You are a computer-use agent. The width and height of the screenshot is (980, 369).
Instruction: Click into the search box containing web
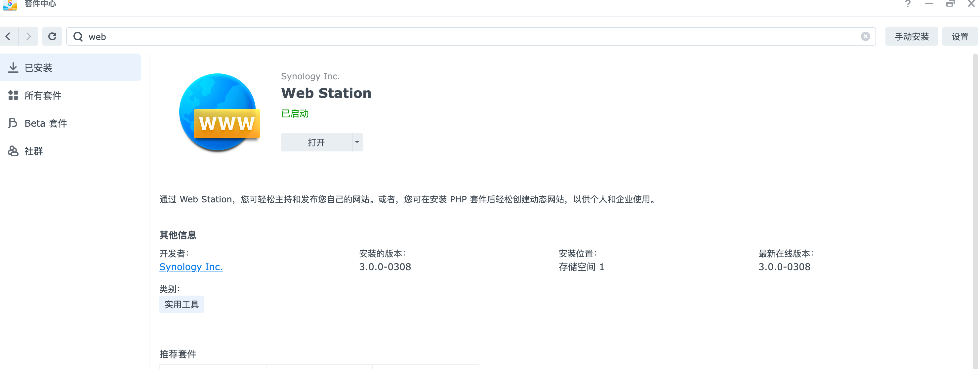[x=457, y=36]
